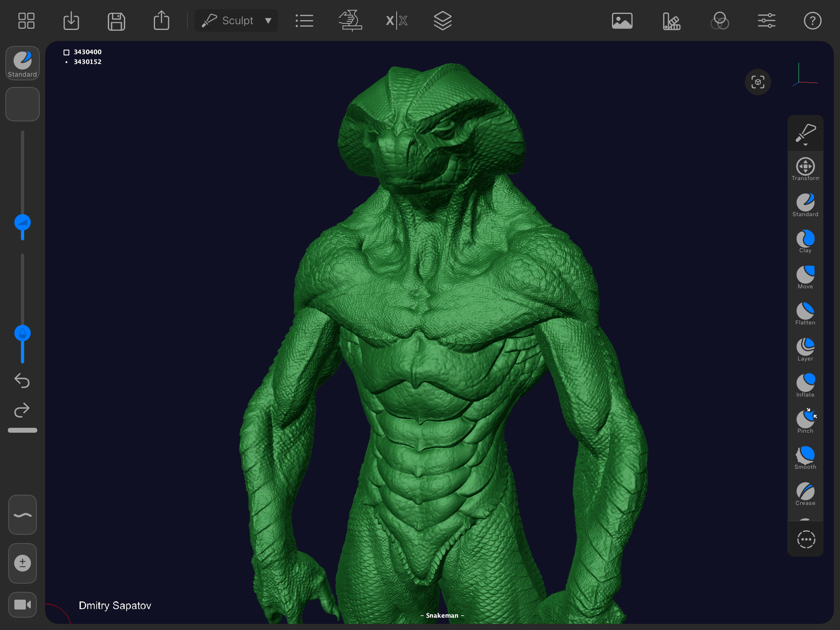Click the empty alpha slot below Standard
Screen dimensions: 840x630
23,104
